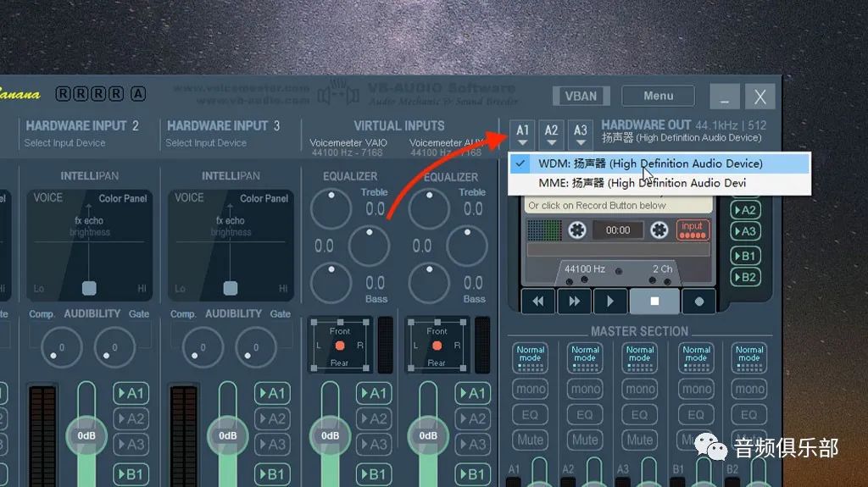Toggle recorder B2 bus assignment
This screenshot has width=868, height=487.
pos(745,277)
